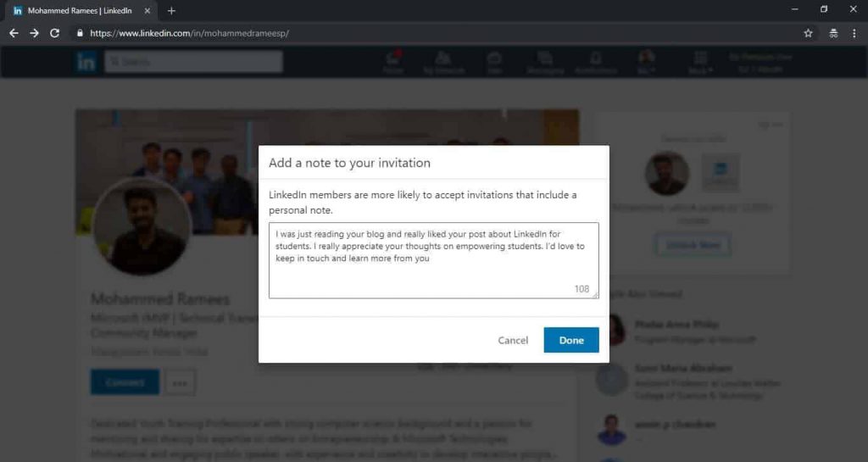Viewport: 868px width, 462px height.
Task: Click the 'Add a note to your invitation' heading
Action: point(349,163)
